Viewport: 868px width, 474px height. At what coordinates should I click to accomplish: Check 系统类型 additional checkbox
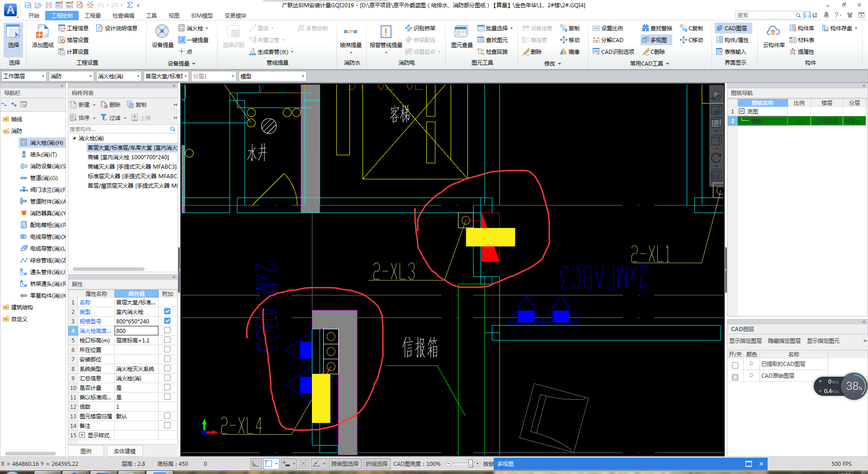[167, 369]
